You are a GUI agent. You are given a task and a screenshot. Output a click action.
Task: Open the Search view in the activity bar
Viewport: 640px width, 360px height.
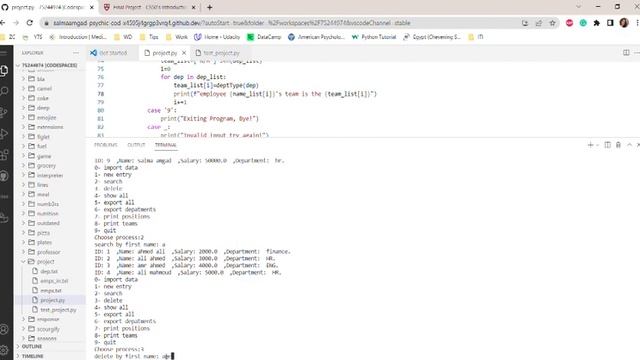point(4,91)
